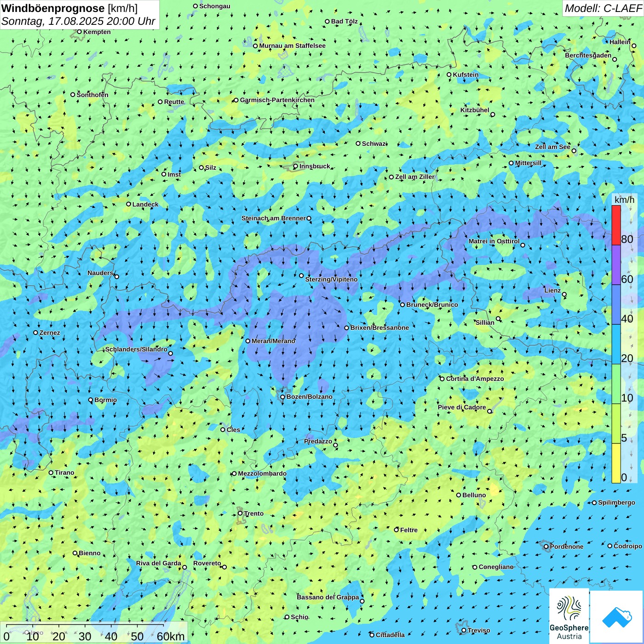
Task: Click the Sonthofen label
Action: (x=92, y=95)
